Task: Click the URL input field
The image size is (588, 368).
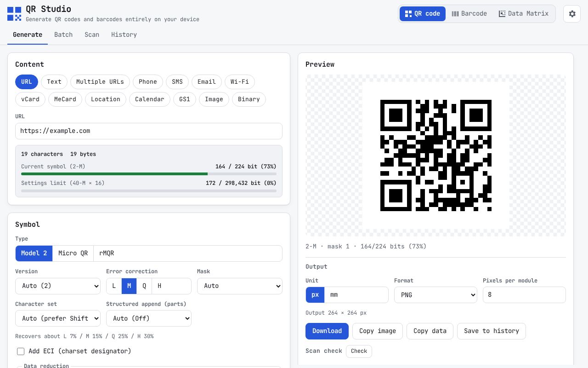Action: coord(149,131)
